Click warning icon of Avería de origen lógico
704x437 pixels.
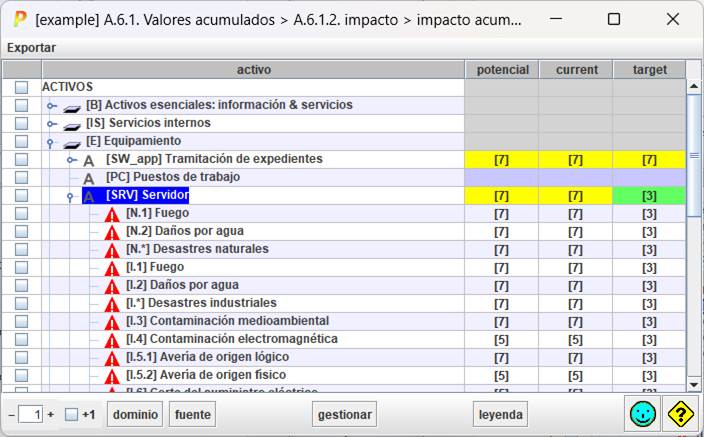(x=112, y=358)
